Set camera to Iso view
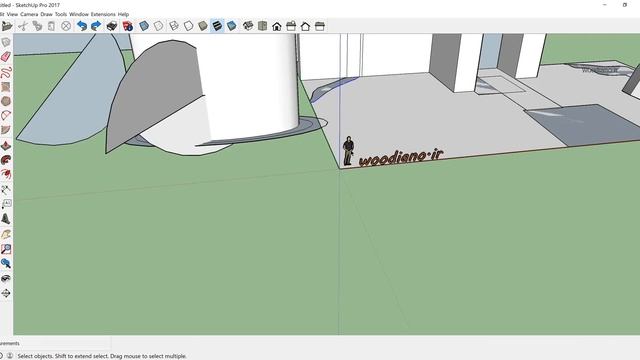 (248, 26)
